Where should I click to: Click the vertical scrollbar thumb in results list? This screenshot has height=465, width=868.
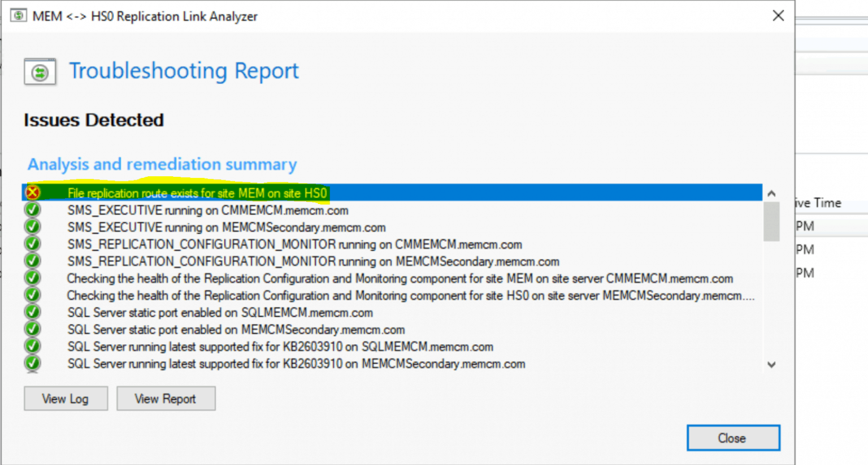pos(771,221)
